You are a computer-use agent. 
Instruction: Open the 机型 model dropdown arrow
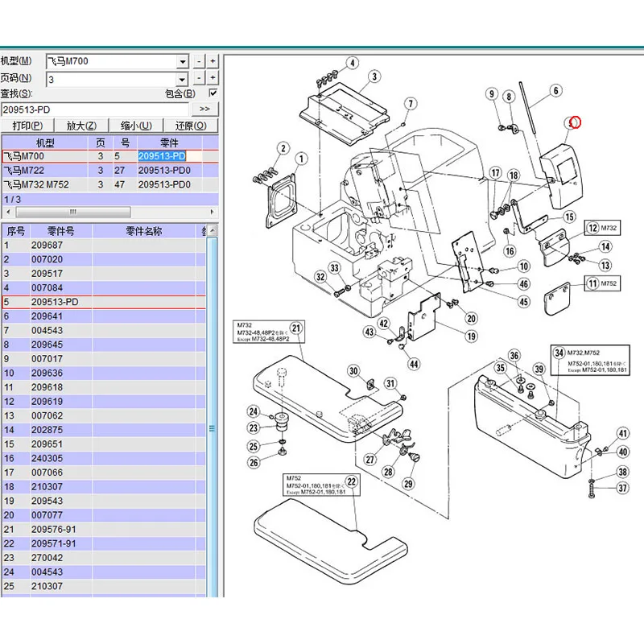[183, 62]
